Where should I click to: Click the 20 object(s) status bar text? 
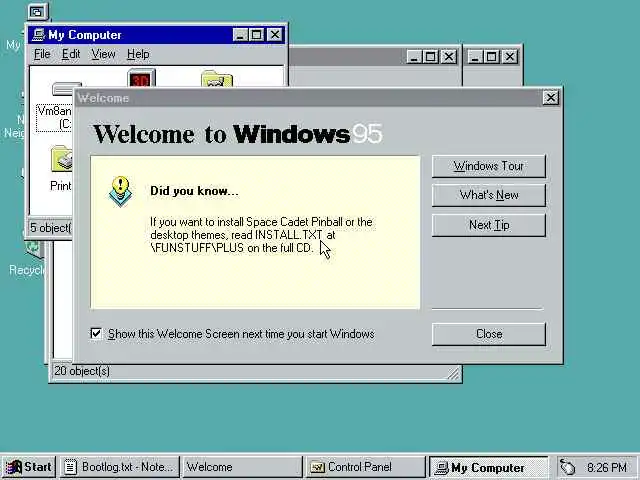(82, 371)
